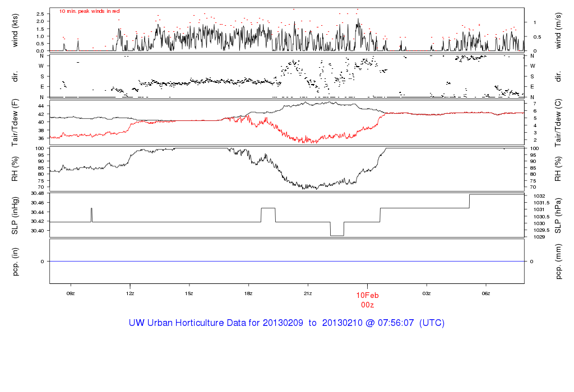Click the 7 °C temperature tick

click(535, 104)
